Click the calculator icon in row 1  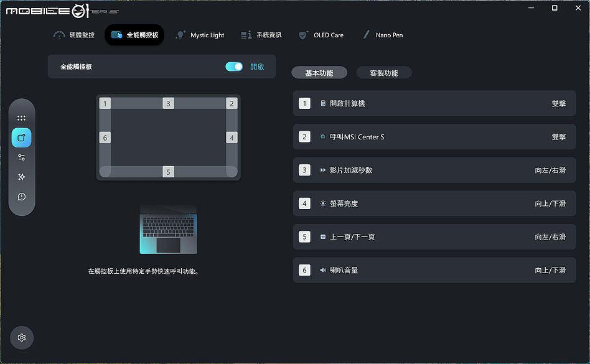click(323, 103)
